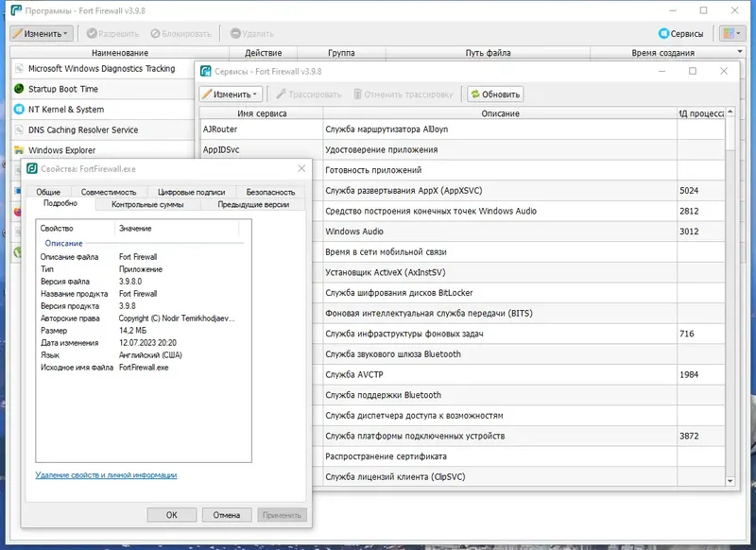The image size is (756, 550).
Task: Select the AJRouter service row
Action: click(x=462, y=129)
